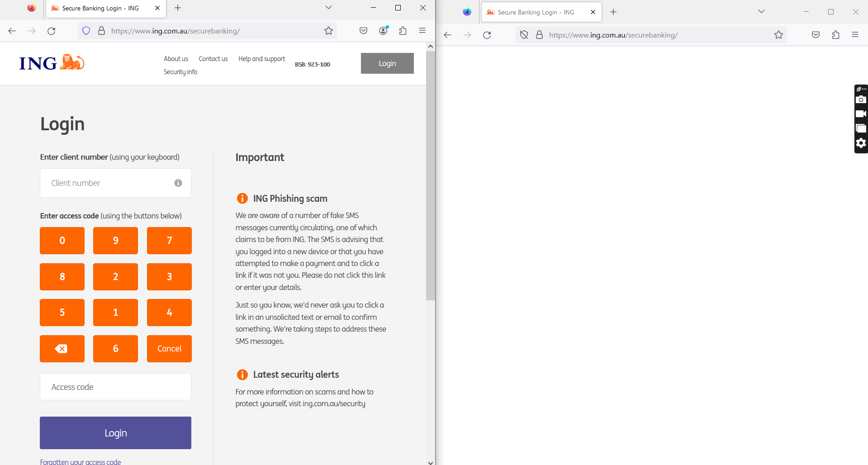
Task: Toggle tracking protection via the shield icon
Action: click(86, 31)
